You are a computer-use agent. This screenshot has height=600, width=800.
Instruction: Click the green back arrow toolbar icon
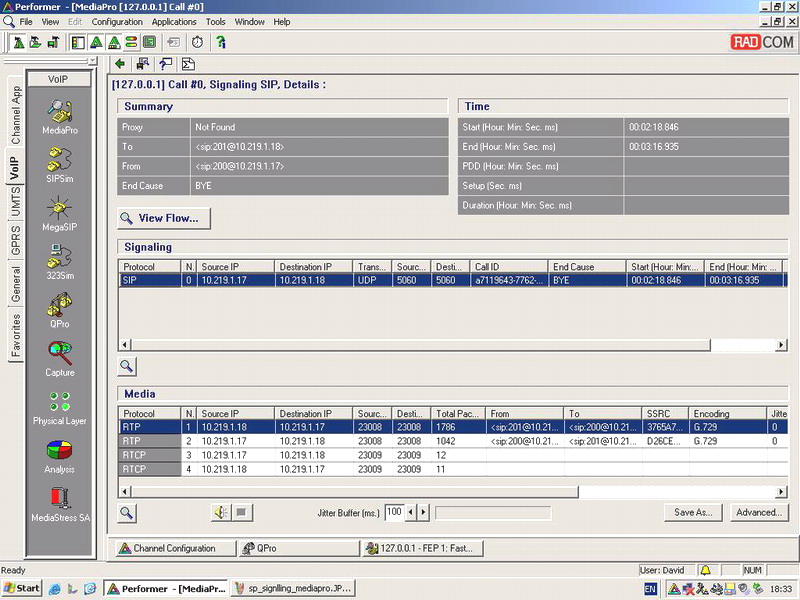click(120, 64)
